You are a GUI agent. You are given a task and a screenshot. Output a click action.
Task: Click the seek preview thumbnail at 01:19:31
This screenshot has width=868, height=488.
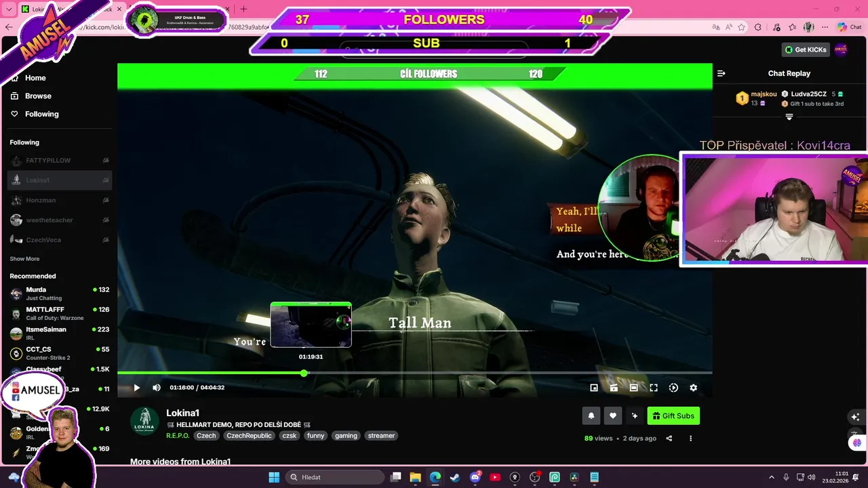pos(311,325)
